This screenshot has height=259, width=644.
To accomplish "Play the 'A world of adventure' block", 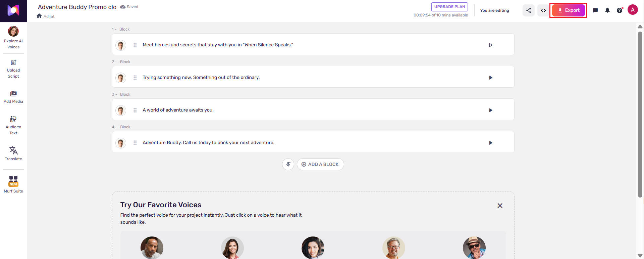I will (x=491, y=110).
